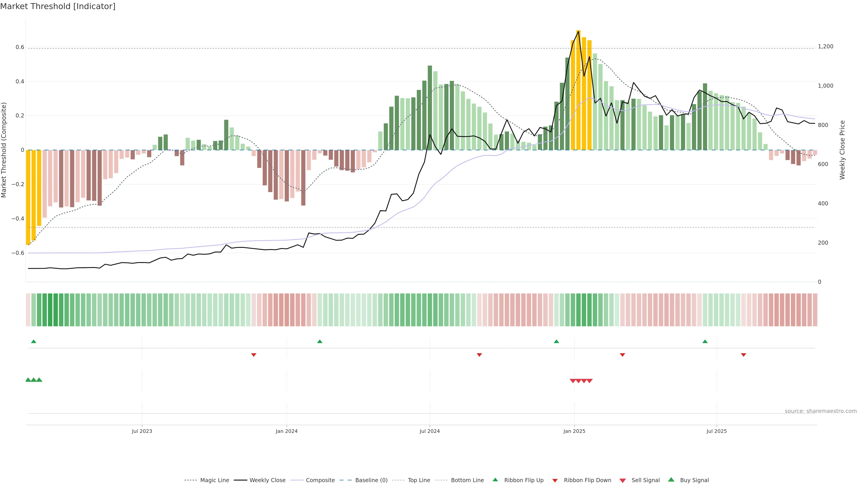Toggle the Composite legend entry
Screen dimensions: 868x488
click(x=320, y=480)
